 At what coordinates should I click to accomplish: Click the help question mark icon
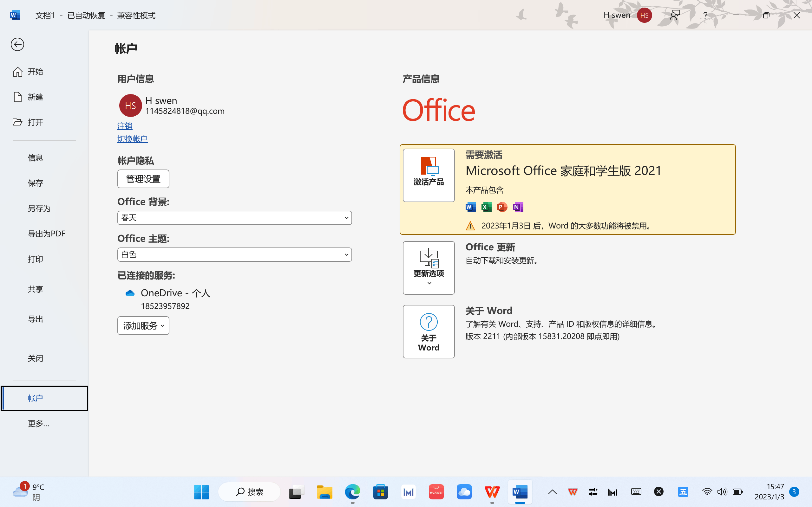click(705, 15)
